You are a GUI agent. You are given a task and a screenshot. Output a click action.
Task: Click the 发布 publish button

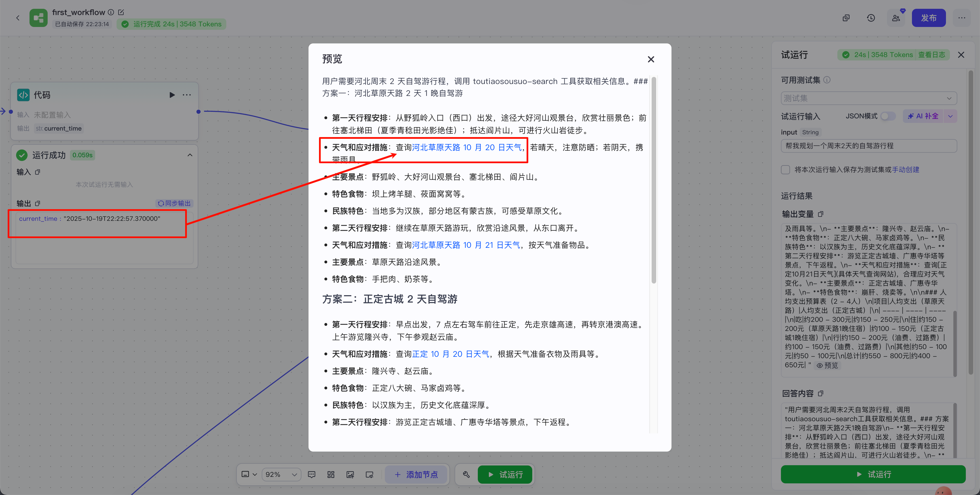(x=928, y=18)
